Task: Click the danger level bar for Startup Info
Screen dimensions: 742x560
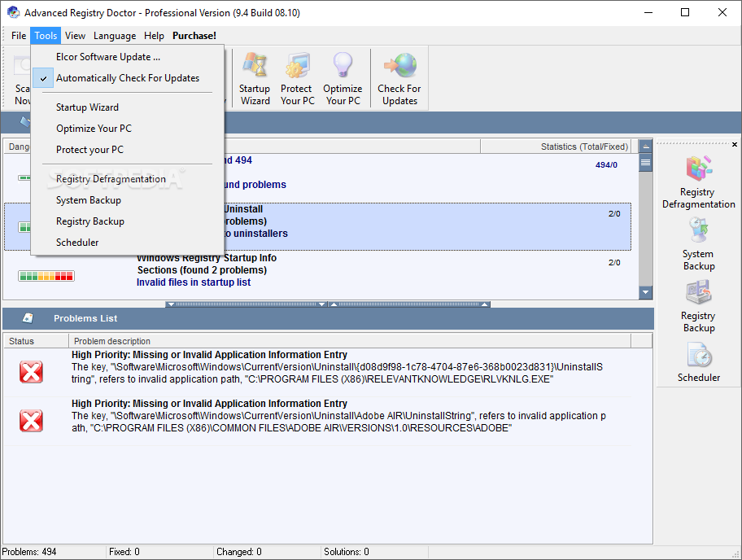Action: coord(46,276)
